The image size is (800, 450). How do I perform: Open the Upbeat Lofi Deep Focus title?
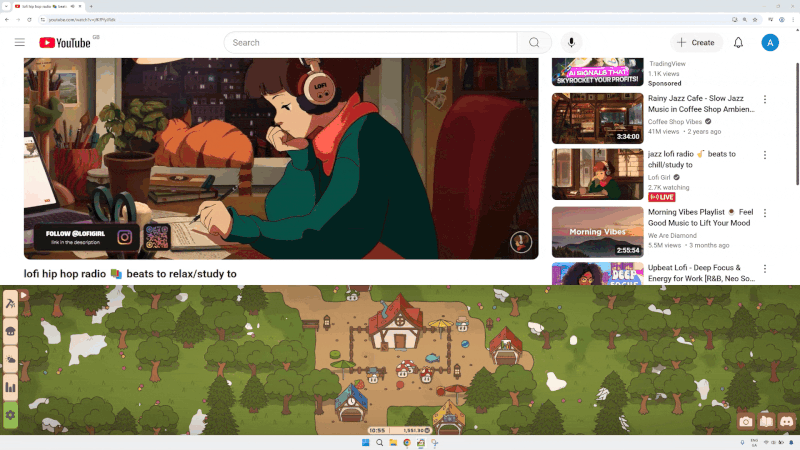point(701,273)
